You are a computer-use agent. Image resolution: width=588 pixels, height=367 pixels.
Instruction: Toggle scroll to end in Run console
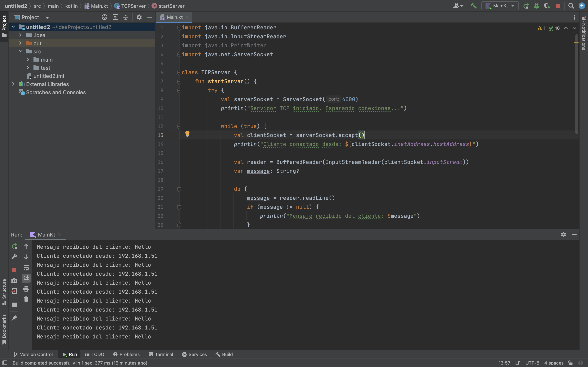point(26,278)
